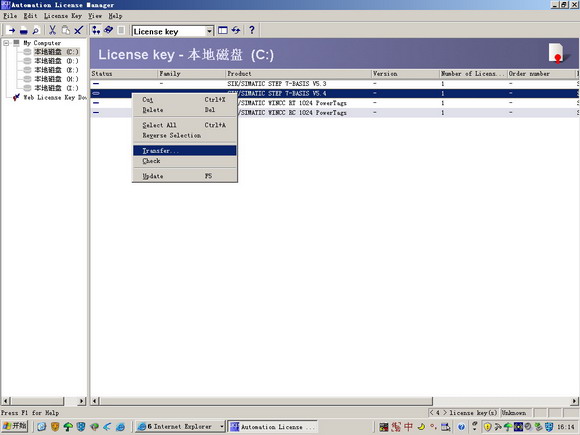This screenshot has height=435, width=580.
Task: Click the Cut scissors toolbar icon
Action: coord(53,30)
